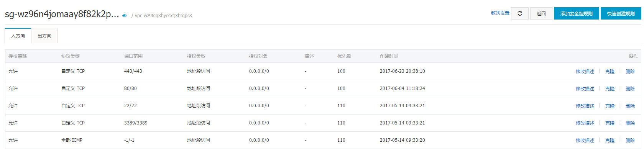Open the 教我设置 help link
This screenshot has width=644, height=149.
click(500, 13)
